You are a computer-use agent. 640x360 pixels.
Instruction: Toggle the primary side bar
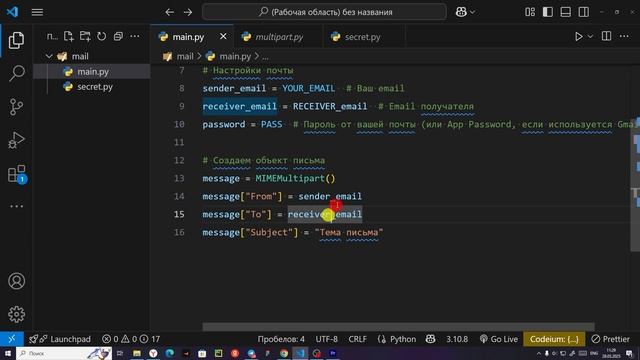pos(548,12)
